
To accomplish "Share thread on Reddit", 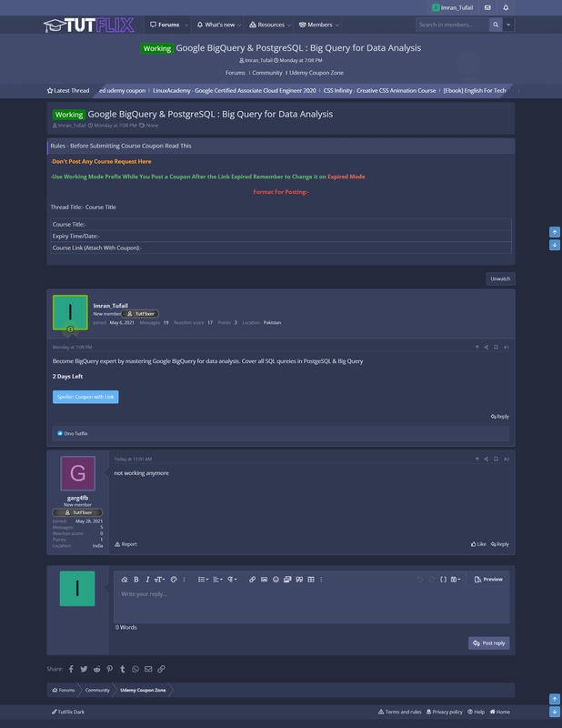I will click(96, 669).
